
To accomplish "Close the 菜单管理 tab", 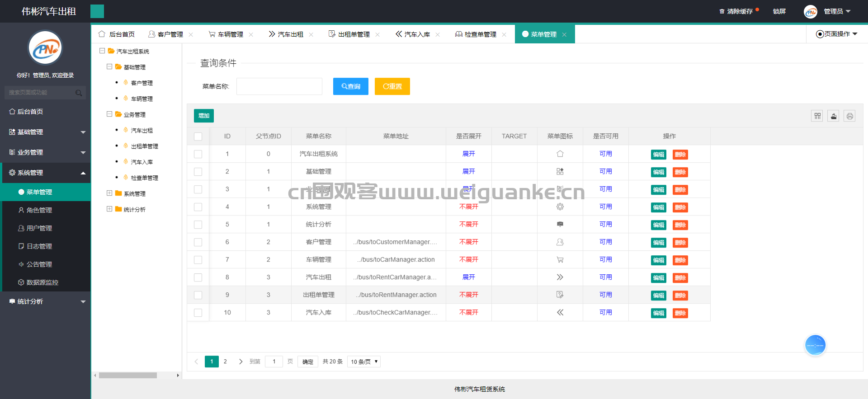I will tap(564, 35).
